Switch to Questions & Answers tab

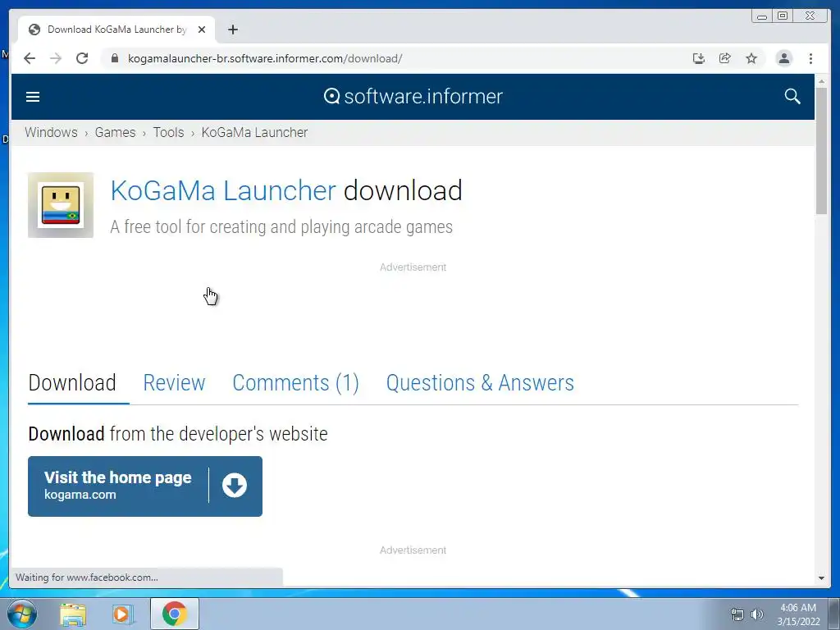click(480, 383)
